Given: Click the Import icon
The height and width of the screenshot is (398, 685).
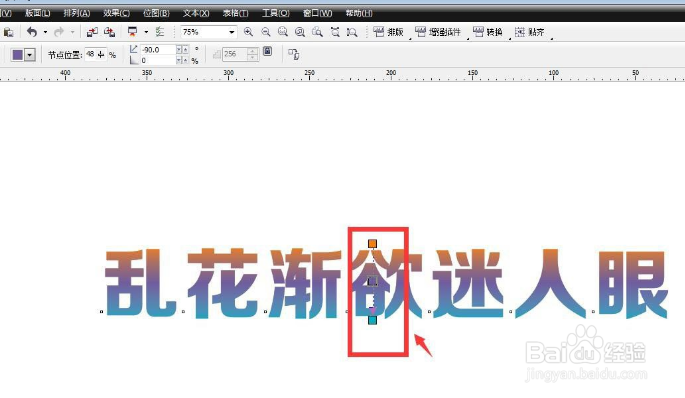Looking at the screenshot, I should coord(92,32).
